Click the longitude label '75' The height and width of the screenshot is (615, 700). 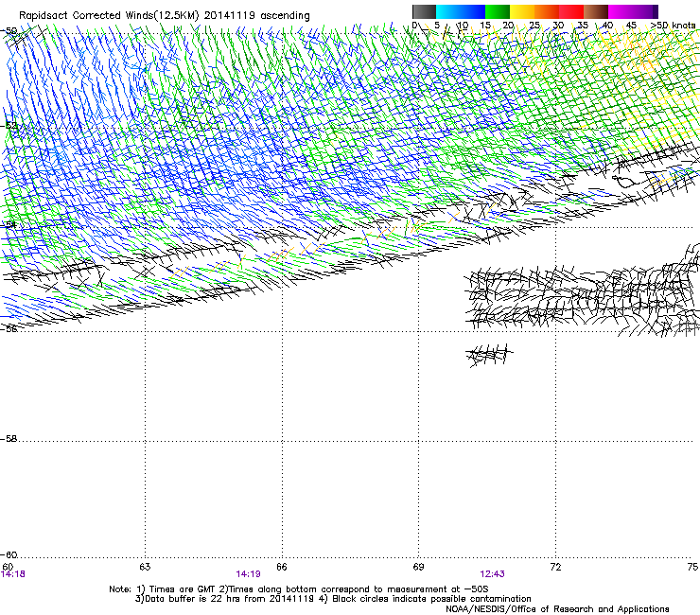coord(692,567)
